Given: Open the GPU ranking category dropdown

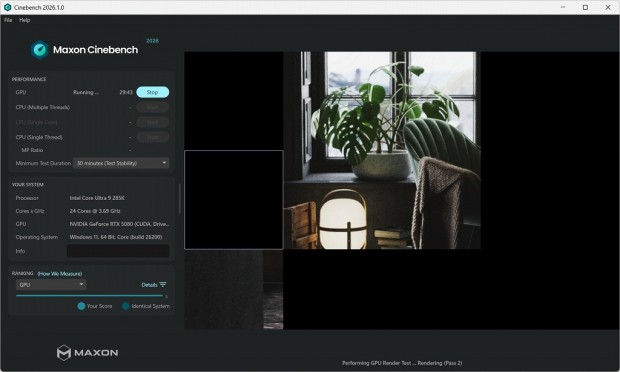Looking at the screenshot, I should tap(51, 285).
